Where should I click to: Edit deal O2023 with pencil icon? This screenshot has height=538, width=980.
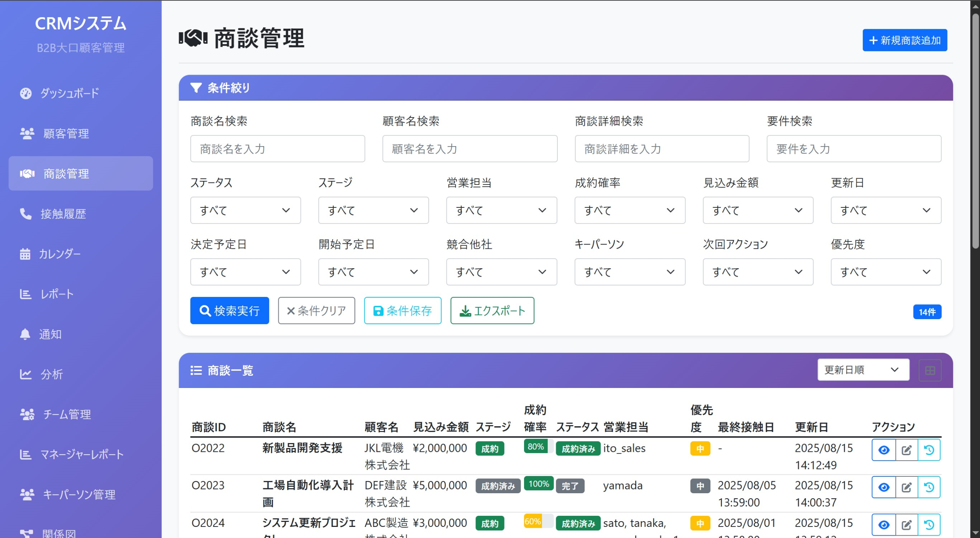906,487
